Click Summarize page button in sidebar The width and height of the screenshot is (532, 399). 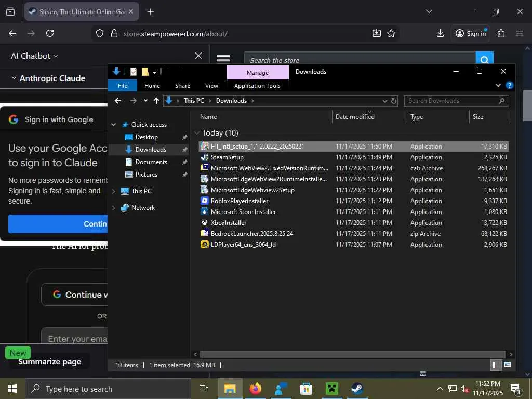[49, 362]
